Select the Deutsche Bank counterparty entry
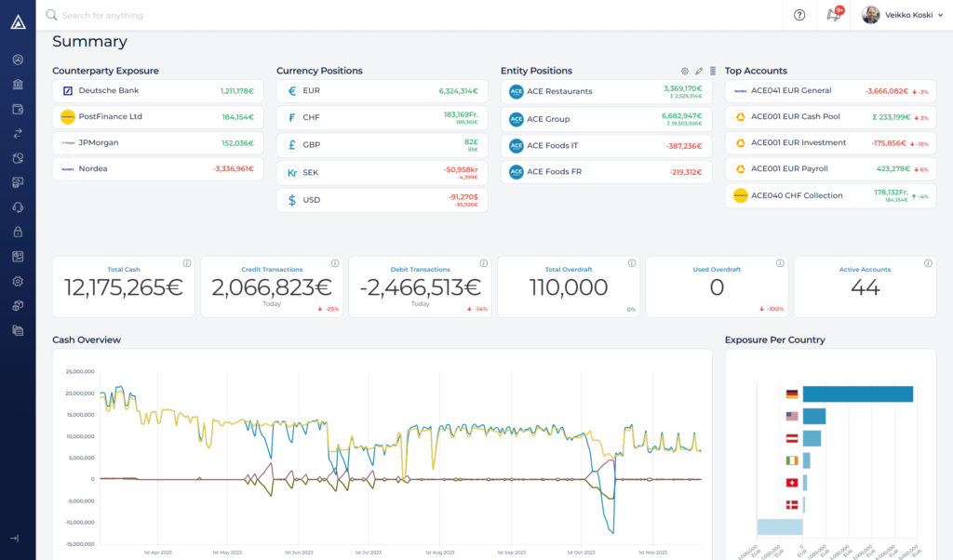The image size is (953, 560). click(x=156, y=90)
